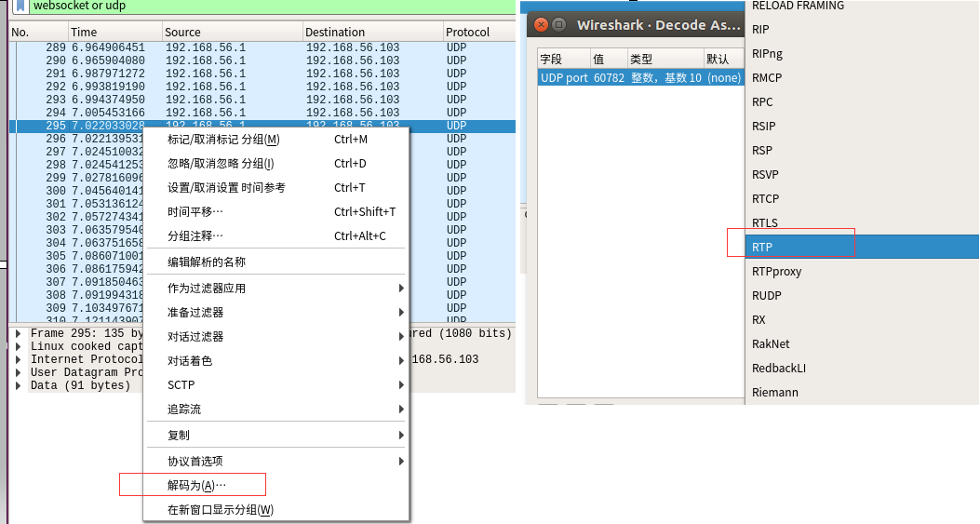The width and height of the screenshot is (980, 524).
Task: Select 设置/取消设置 时间参考 menu entry
Action: coord(276,188)
